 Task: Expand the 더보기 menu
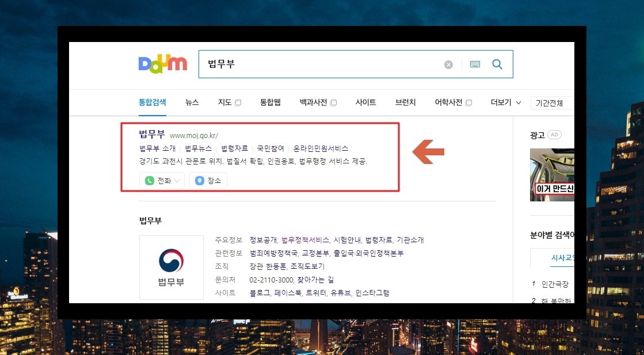pyautogui.click(x=506, y=102)
